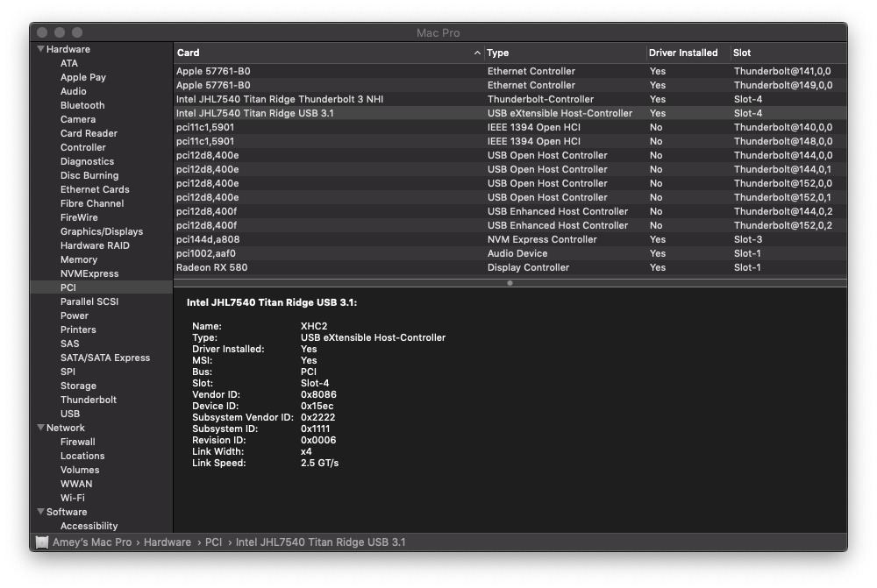The image size is (877, 588).
Task: Select Power in the sidebar
Action: (75, 315)
